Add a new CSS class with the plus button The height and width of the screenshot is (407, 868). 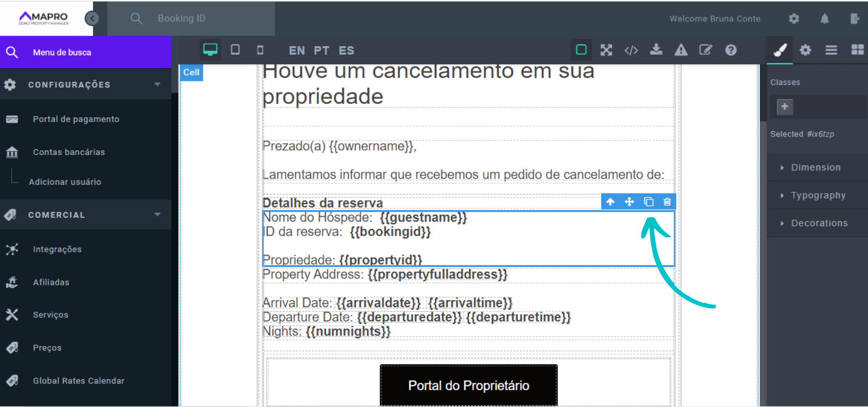coord(785,107)
